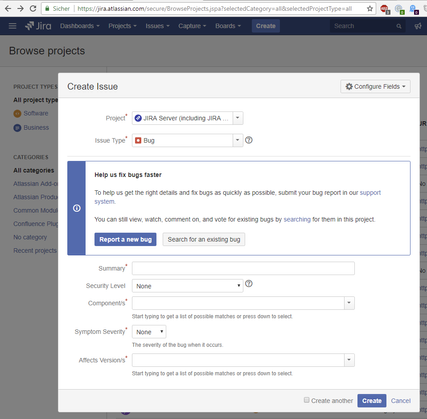Select Business project type link
This screenshot has width=427, height=419.
point(36,128)
